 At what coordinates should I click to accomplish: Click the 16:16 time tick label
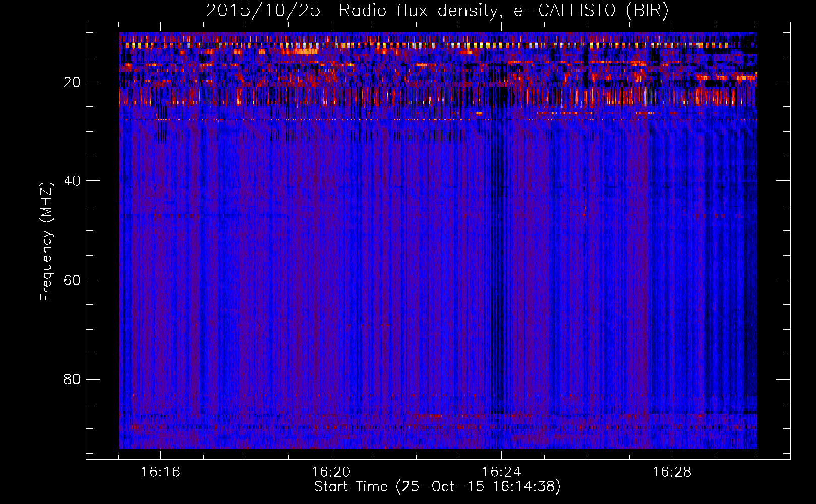[160, 472]
